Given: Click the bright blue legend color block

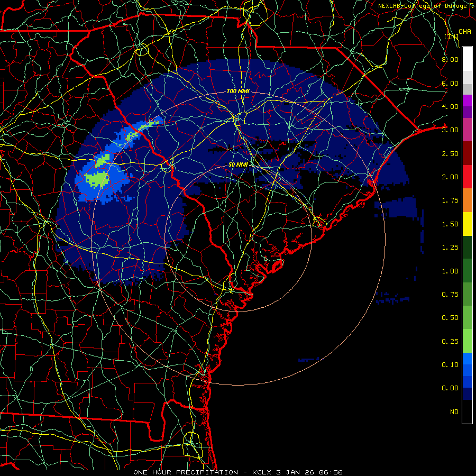Looking at the screenshot, I should pyautogui.click(x=467, y=359).
